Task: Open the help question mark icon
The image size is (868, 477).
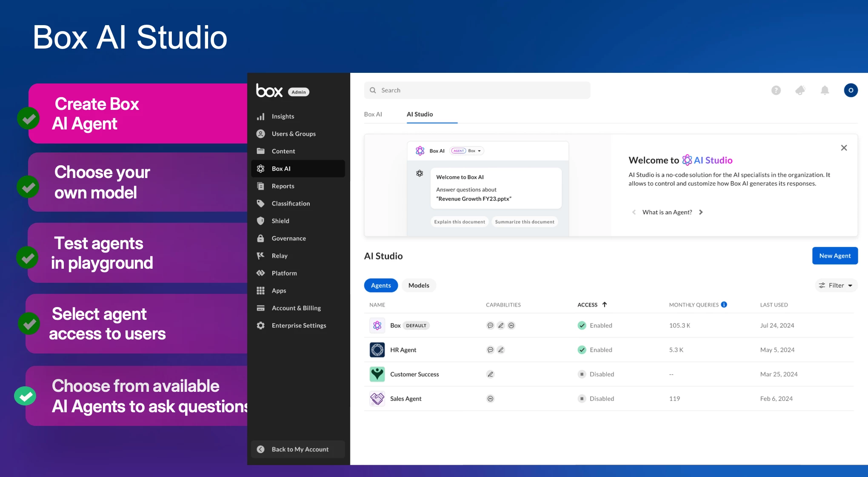Action: (x=776, y=90)
